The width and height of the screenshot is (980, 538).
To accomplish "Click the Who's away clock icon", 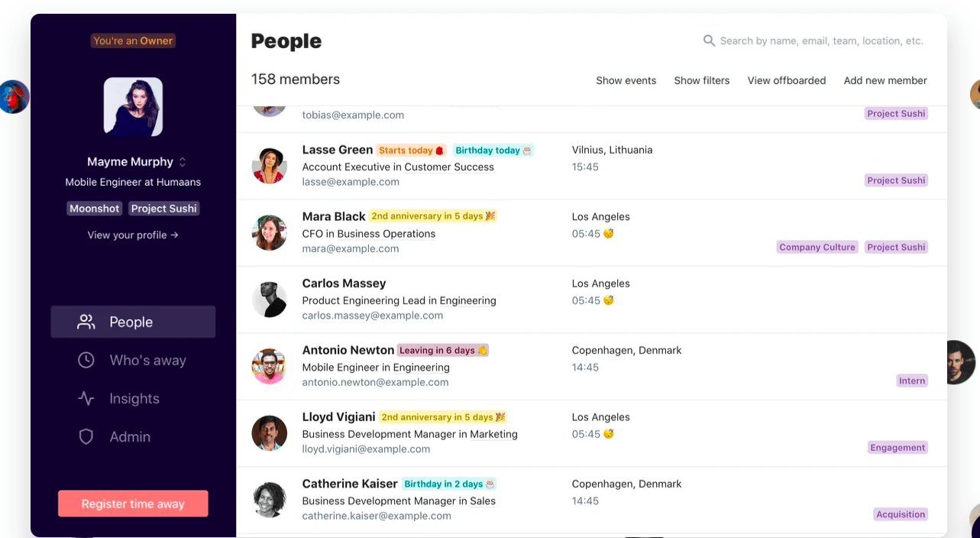I will pyautogui.click(x=86, y=360).
